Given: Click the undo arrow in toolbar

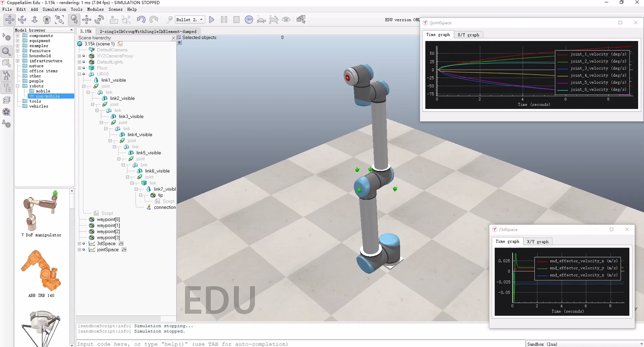Looking at the screenshot, I should coord(141,20).
